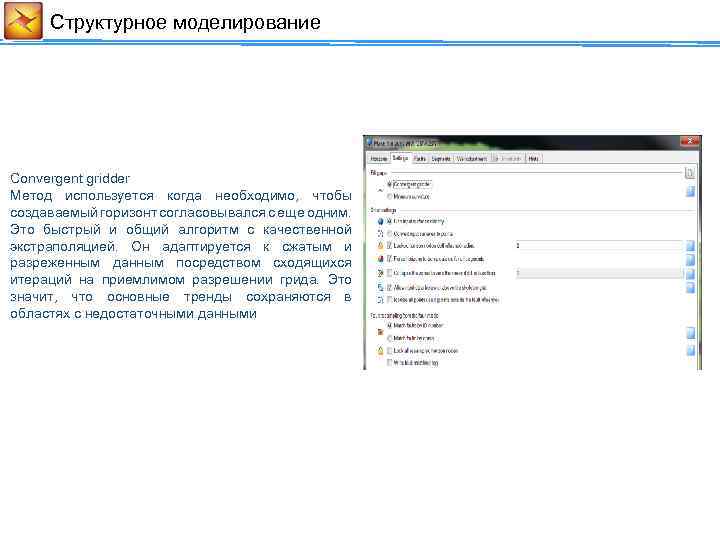The width and height of the screenshot is (720, 540).
Task: Close the dialog with the red X button
Action: pyautogui.click(x=689, y=141)
